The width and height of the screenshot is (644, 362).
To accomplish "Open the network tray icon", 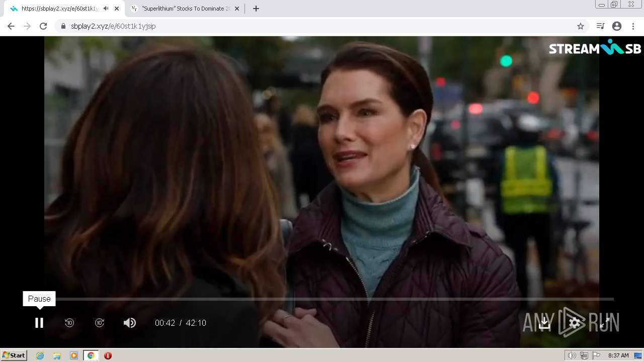I will pyautogui.click(x=584, y=355).
